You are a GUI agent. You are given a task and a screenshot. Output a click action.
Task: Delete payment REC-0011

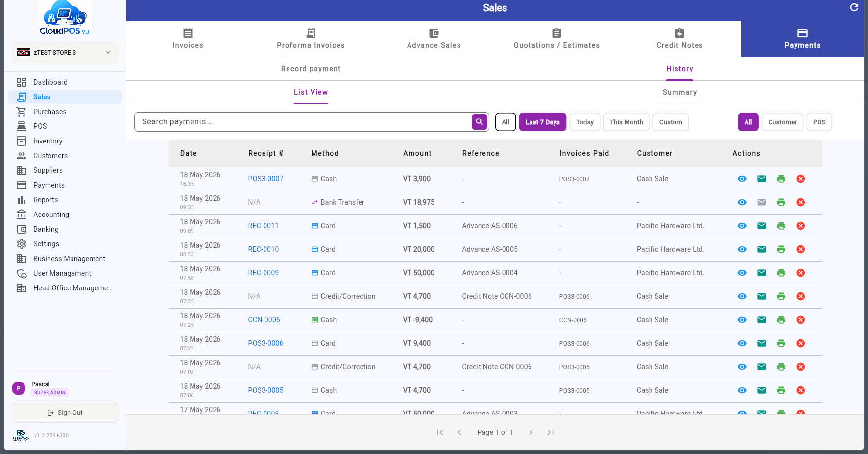click(801, 226)
